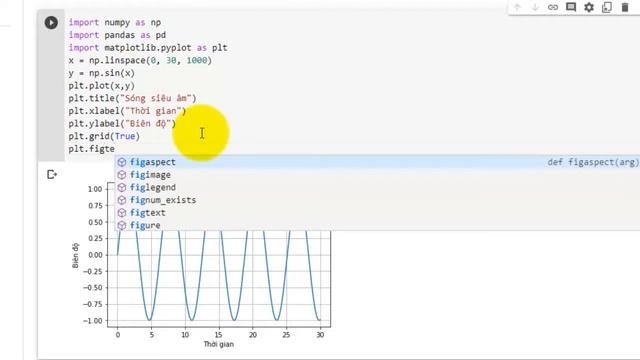Pick figlegend in suggestion list
This screenshot has height=360, width=640.
[377, 187]
